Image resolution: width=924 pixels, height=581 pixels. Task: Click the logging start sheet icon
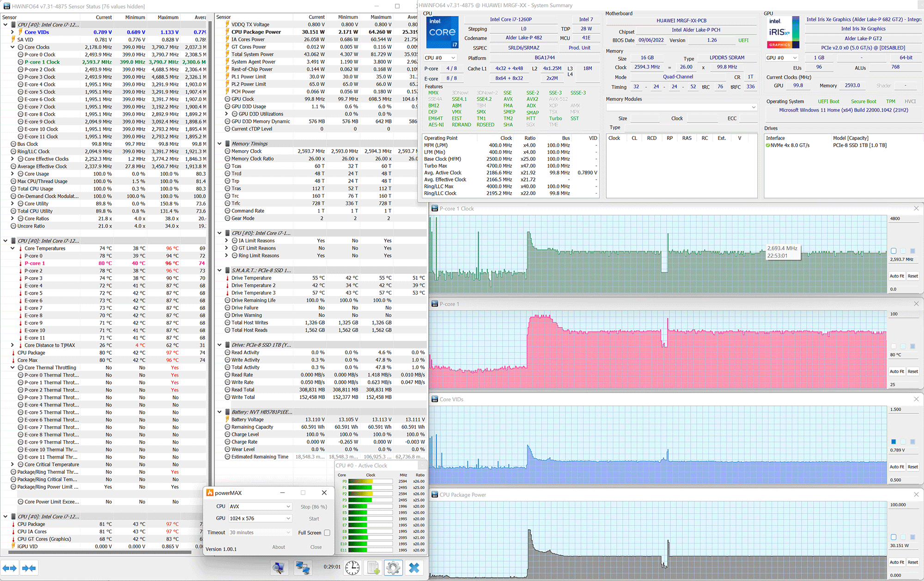click(373, 568)
